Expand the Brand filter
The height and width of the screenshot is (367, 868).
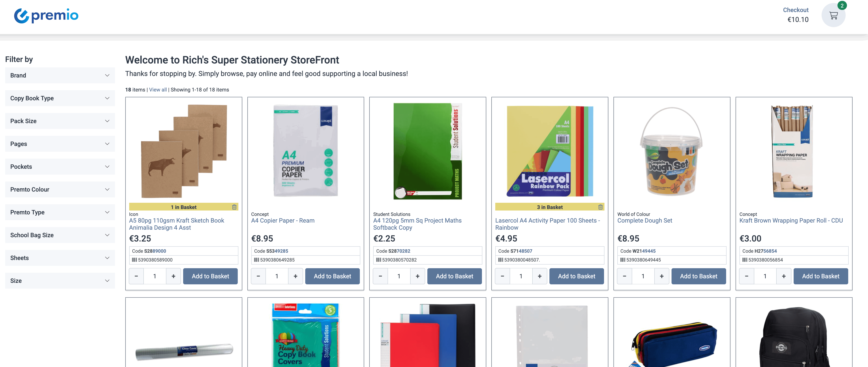click(60, 76)
